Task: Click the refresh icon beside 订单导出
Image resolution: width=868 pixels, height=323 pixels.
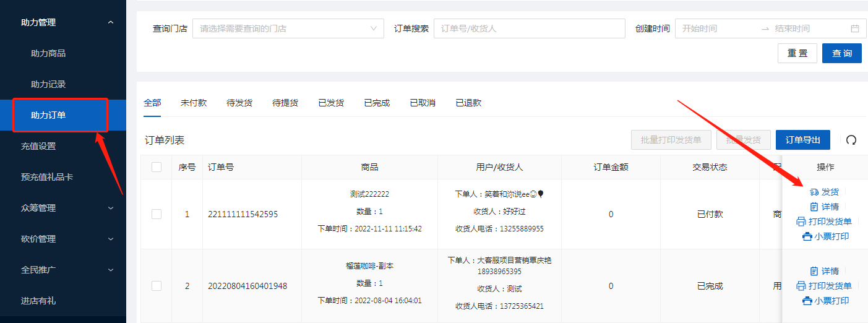Action: [851, 140]
